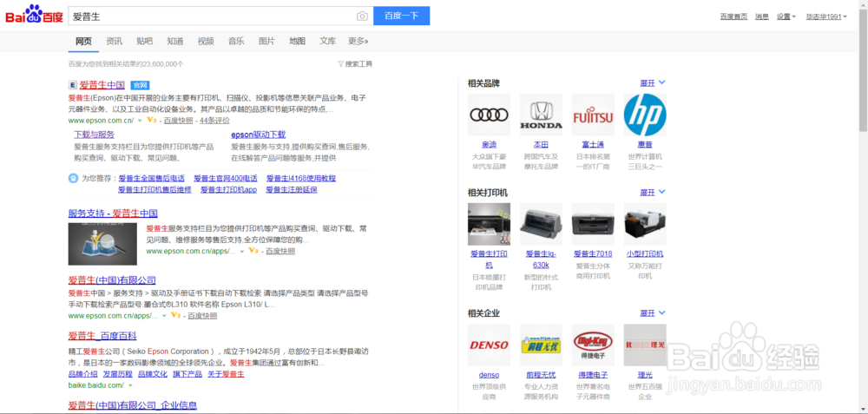Click 爱普生打印机售后维修 suggestion
The image size is (868, 414).
(155, 189)
